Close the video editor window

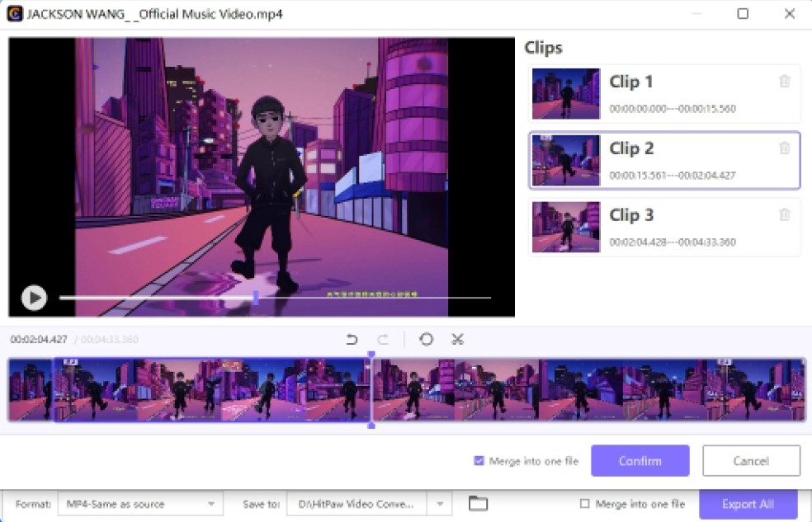(789, 13)
